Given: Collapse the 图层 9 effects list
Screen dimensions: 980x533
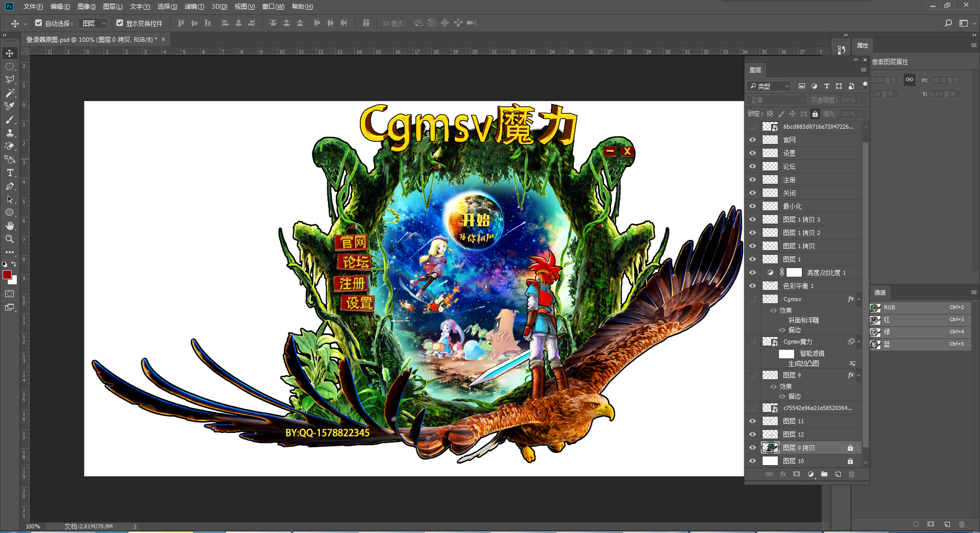Looking at the screenshot, I should 859,375.
